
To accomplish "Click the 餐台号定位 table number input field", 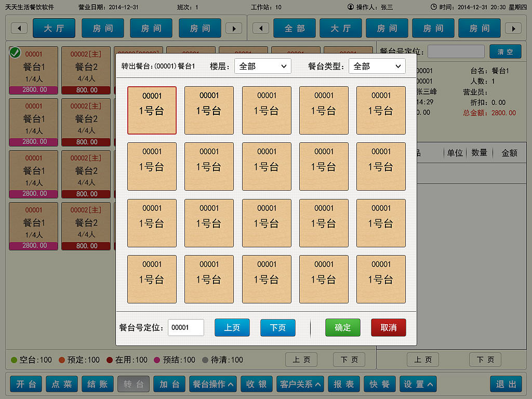I will pyautogui.click(x=185, y=327).
